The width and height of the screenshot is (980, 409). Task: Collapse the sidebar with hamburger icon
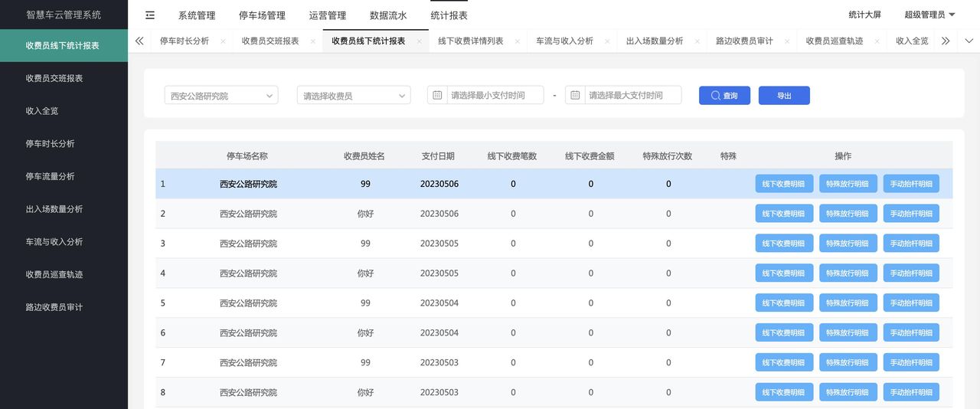[x=149, y=15]
